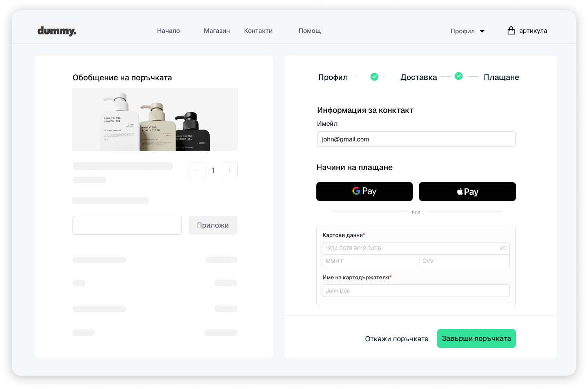The height and width of the screenshot is (389, 588).
Task: Open the Контакти menu item
Action: coord(258,31)
